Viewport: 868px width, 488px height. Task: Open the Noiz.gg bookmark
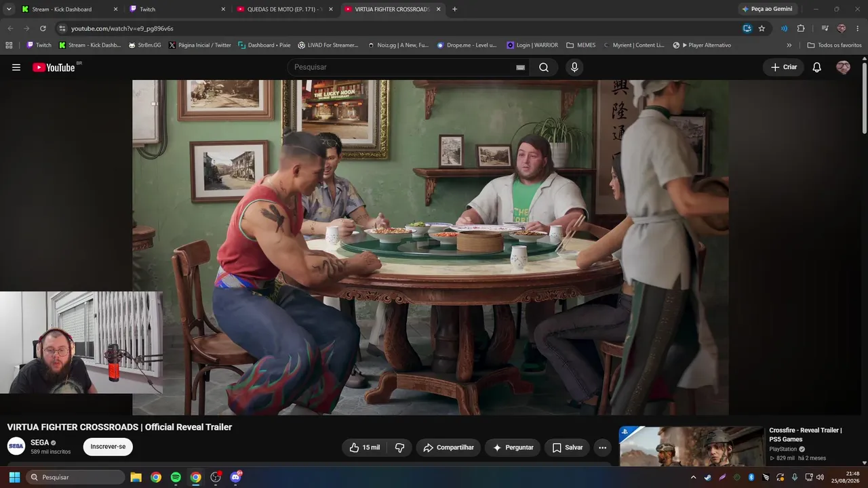pyautogui.click(x=398, y=45)
